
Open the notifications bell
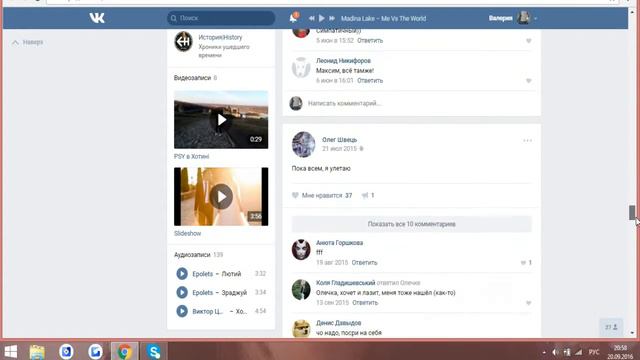click(x=293, y=18)
